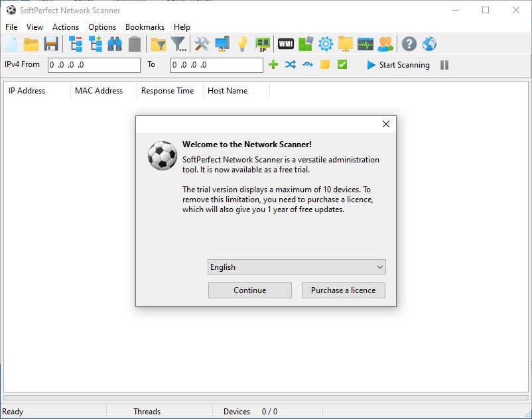Screen dimensions: 532x419
Task: Click the blue curved arrow icon
Action: point(308,64)
